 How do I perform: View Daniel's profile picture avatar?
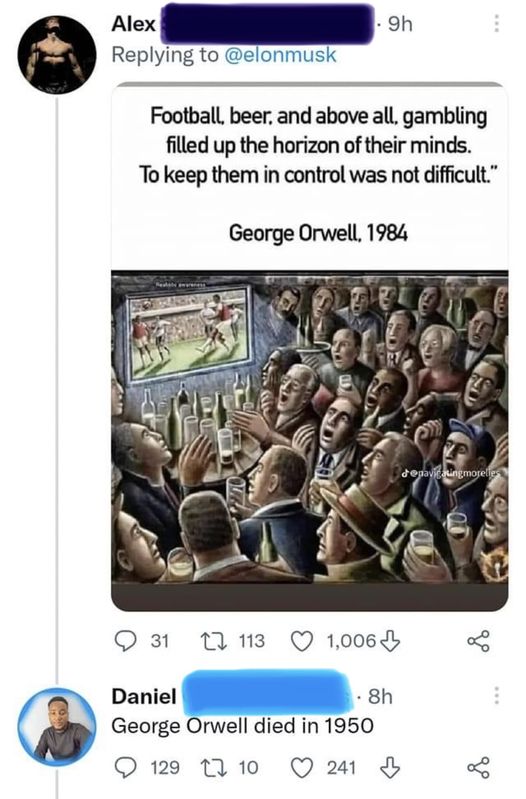57,727
